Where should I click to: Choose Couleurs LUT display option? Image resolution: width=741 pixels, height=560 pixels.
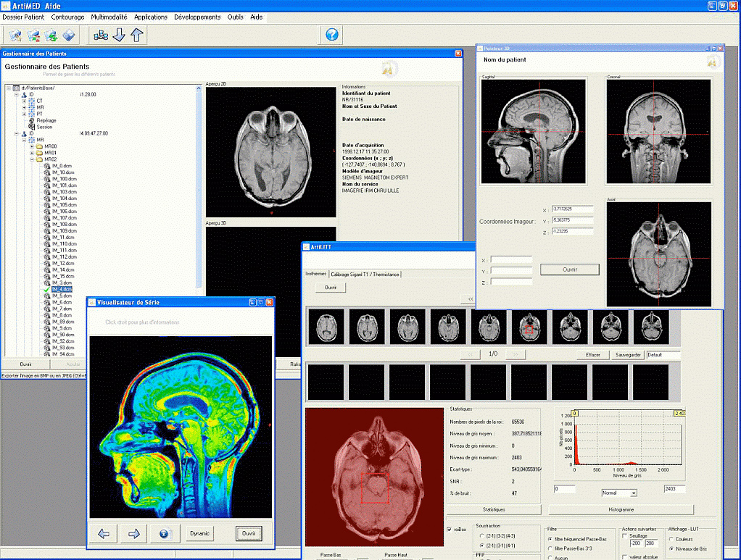tap(671, 539)
